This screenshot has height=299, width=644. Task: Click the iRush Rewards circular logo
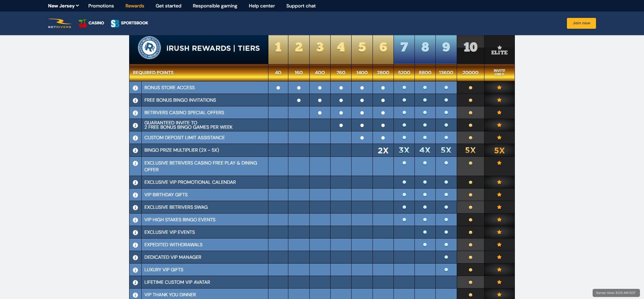point(149,48)
